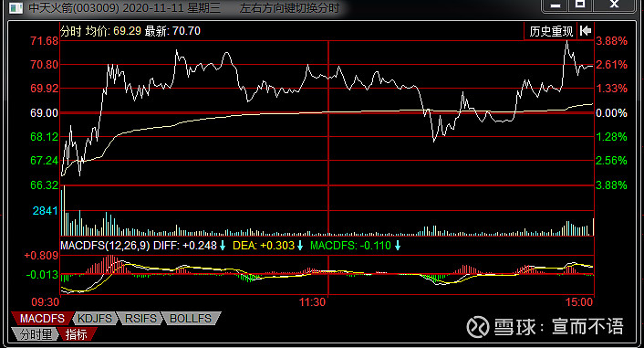
Task: Click the 最新: 70.70 value
Action: (172, 31)
